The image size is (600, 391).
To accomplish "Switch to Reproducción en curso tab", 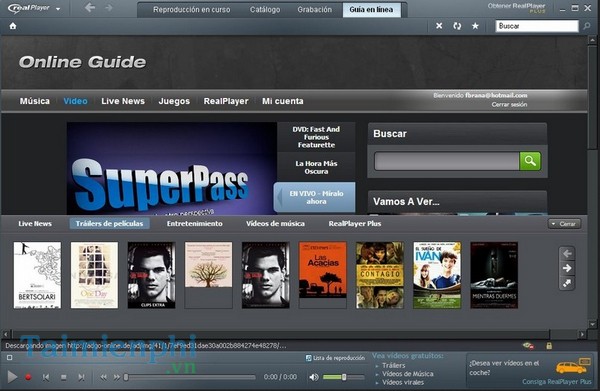I will (192, 10).
